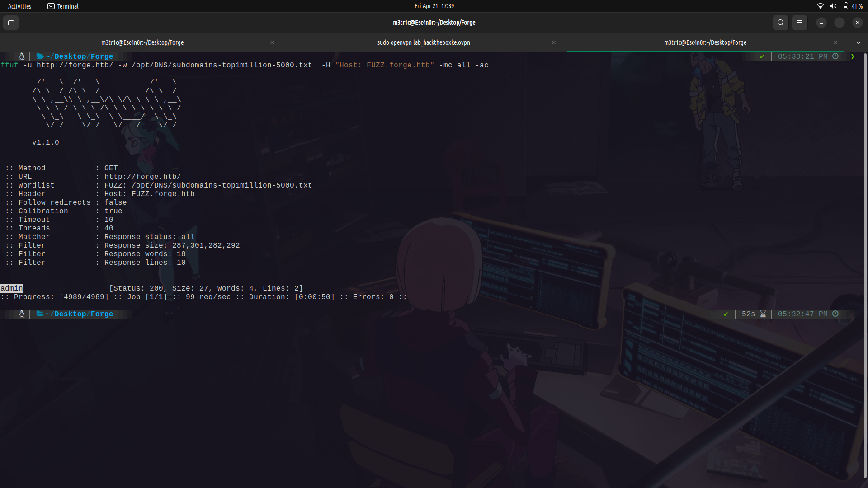
Task: Click the underlined subdomains wordlist path
Action: [x=222, y=65]
